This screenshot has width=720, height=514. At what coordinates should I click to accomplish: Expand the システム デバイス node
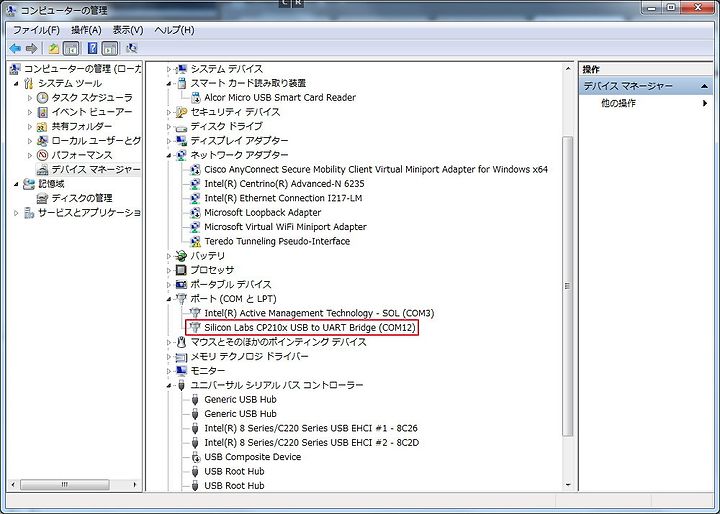(x=169, y=69)
